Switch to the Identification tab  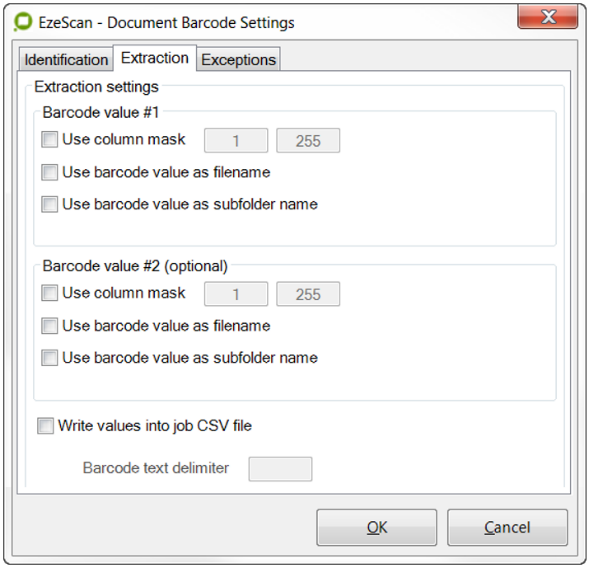click(66, 59)
